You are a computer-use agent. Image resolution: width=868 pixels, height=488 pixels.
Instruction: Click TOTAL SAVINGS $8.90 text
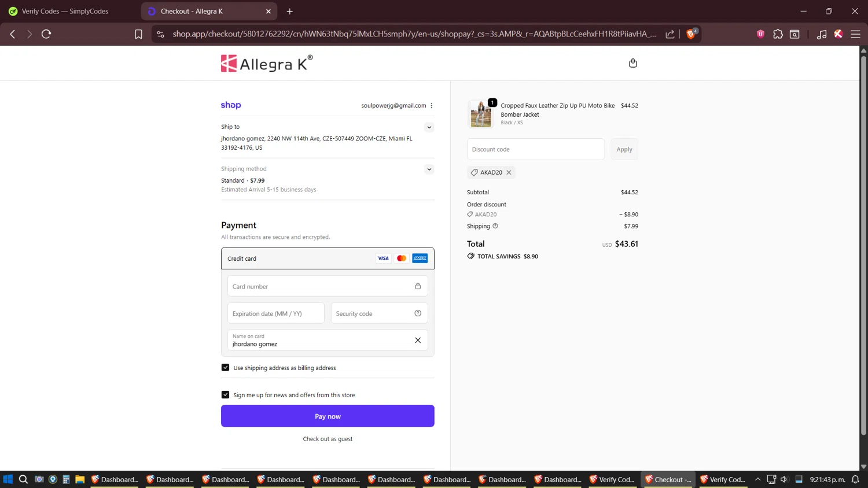507,256
